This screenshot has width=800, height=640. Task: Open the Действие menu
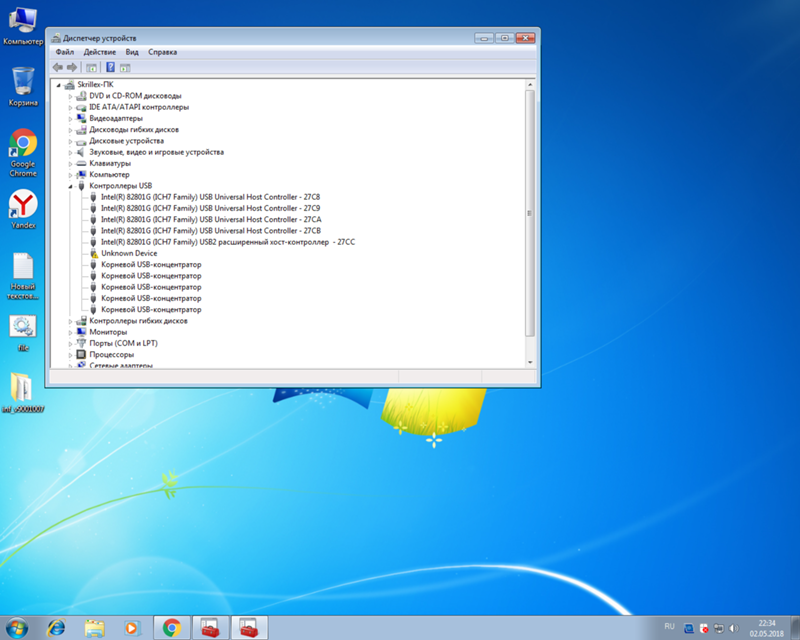(x=99, y=52)
